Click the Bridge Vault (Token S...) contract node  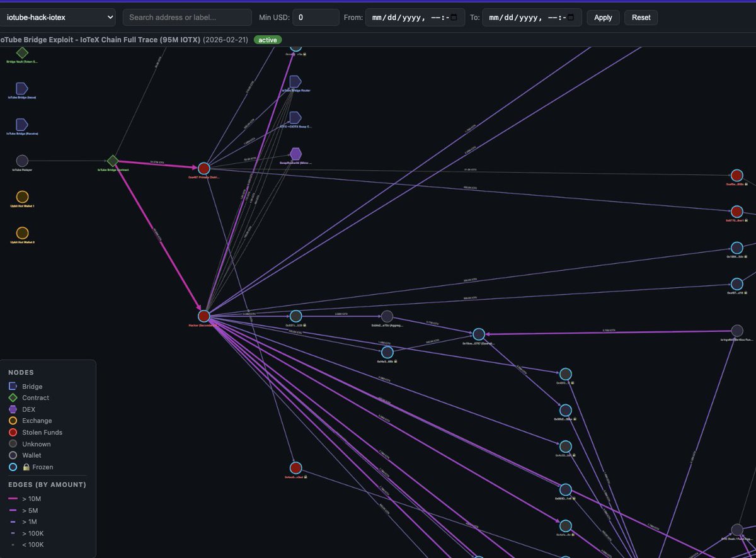click(x=22, y=54)
